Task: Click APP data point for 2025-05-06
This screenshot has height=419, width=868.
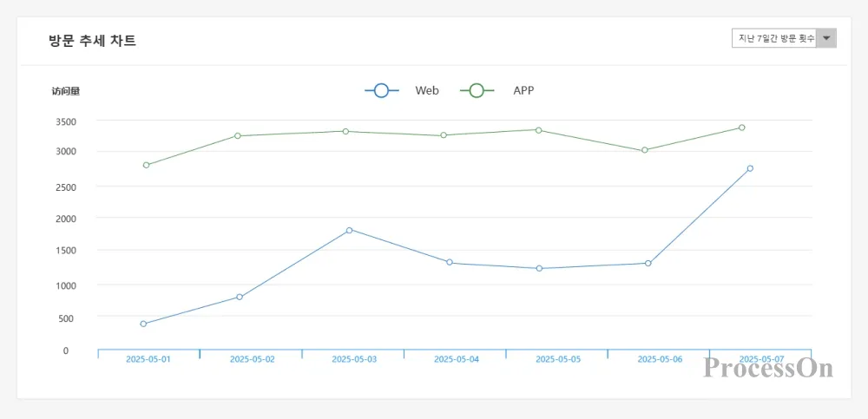Action: (x=645, y=150)
